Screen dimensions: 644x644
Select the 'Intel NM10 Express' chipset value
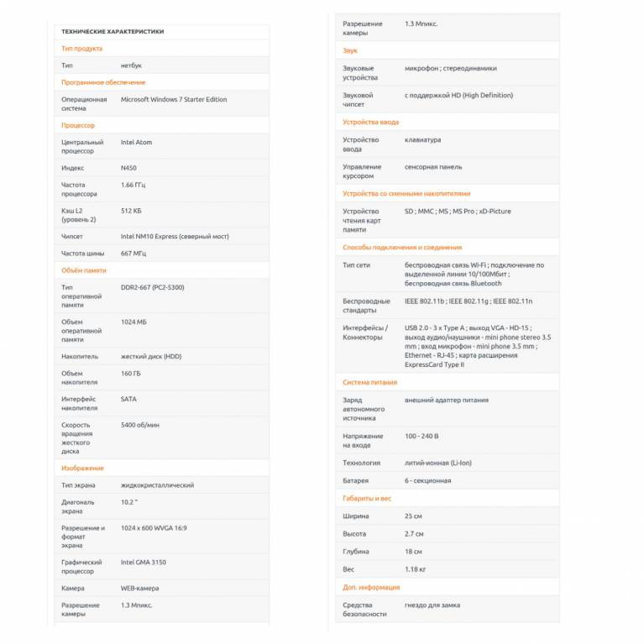175,236
